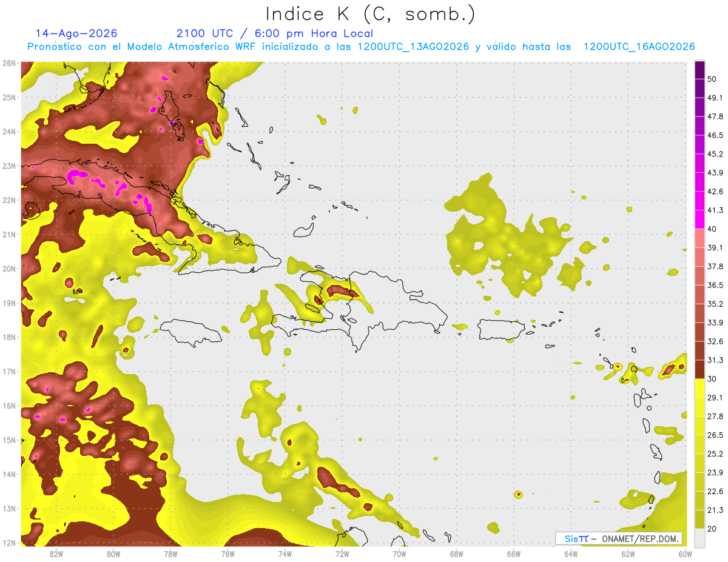
Task: Click the '15N' latitude label
Action: 8,440
